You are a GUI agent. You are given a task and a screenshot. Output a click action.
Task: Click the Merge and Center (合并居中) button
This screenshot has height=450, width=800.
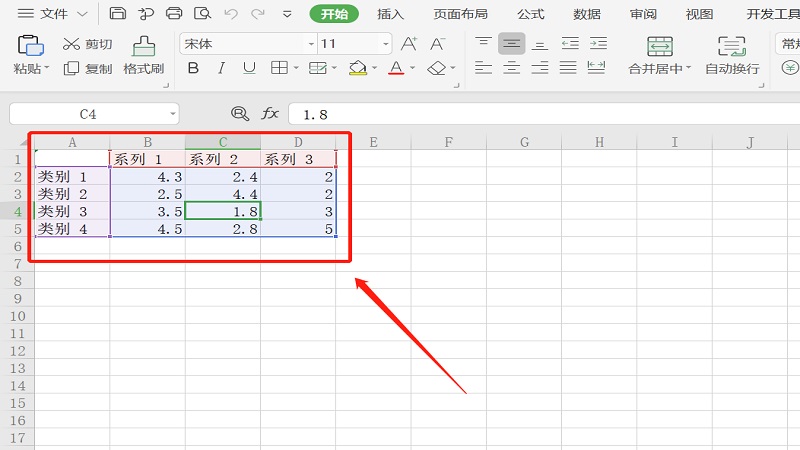tap(660, 55)
